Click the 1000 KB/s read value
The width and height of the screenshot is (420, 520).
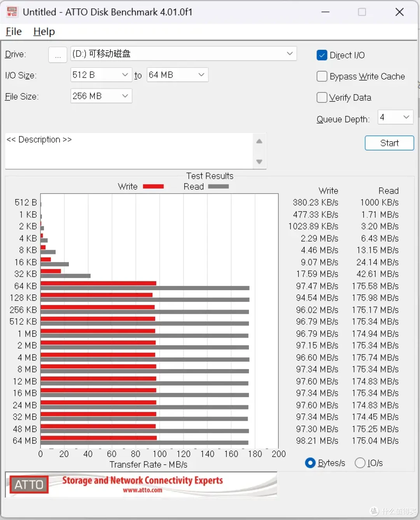coord(379,203)
